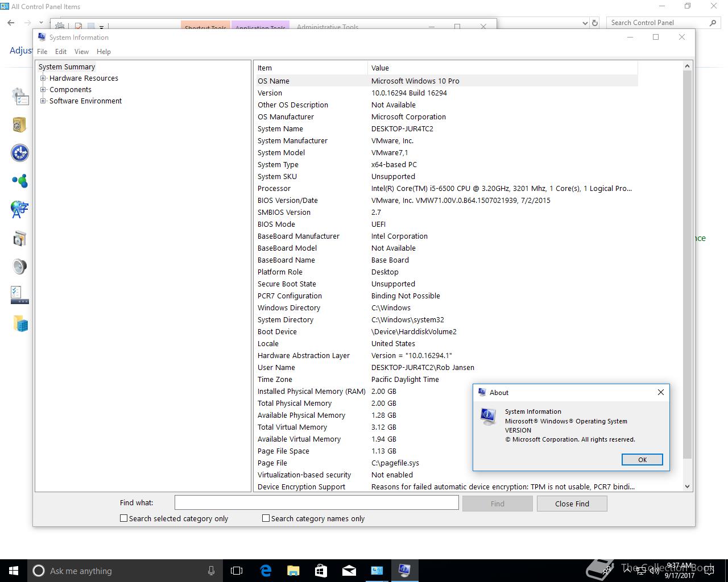728x582 pixels.
Task: Open Ease of Access Center icon
Action: (20, 153)
